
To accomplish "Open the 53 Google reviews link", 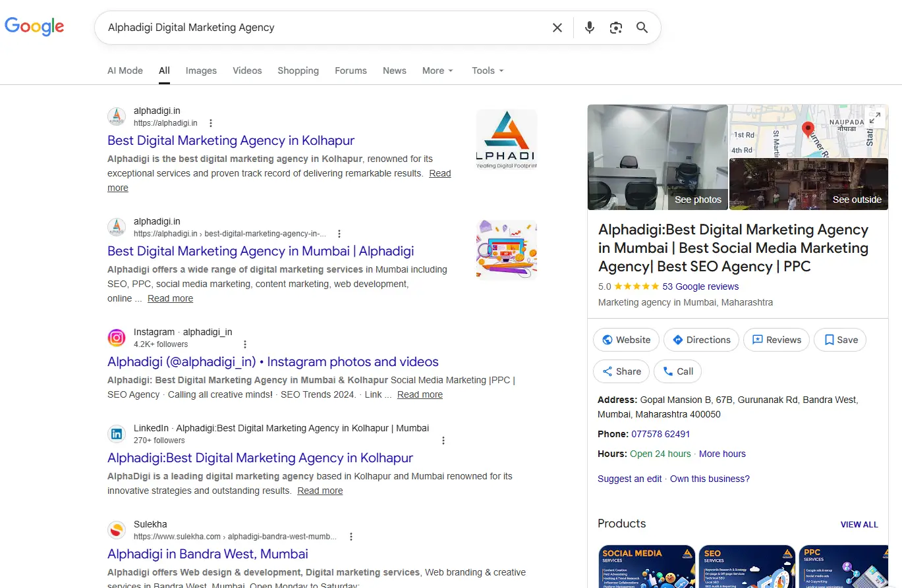I will [x=700, y=286].
